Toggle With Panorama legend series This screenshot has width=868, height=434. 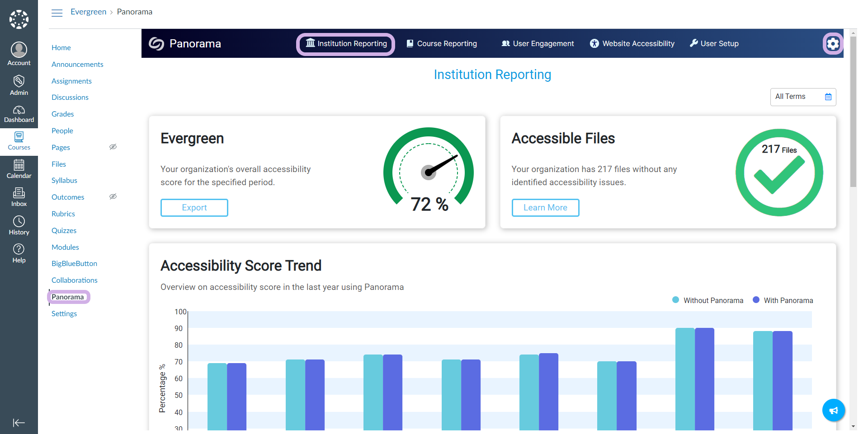click(x=783, y=300)
